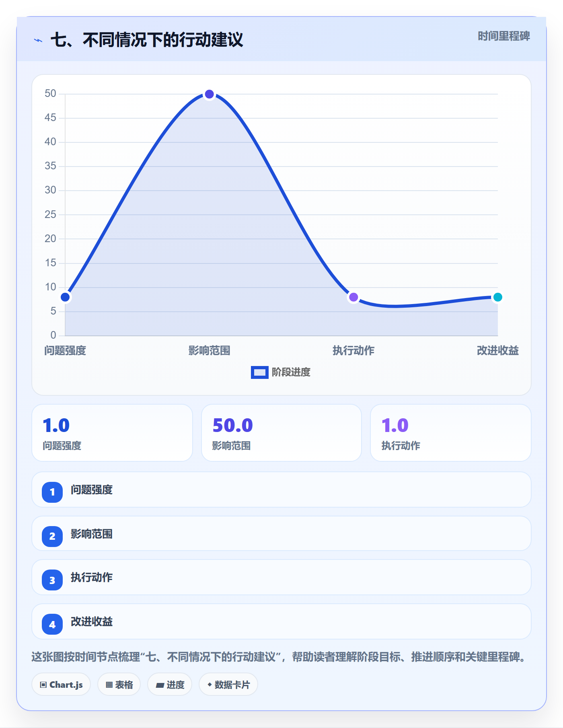Click the x-axis label 改进收益

pos(497,351)
